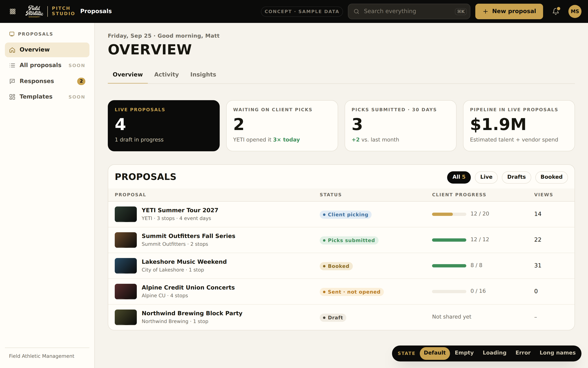
Task: Open YETI Summer Tour 2027 proposal
Action: click(180, 210)
